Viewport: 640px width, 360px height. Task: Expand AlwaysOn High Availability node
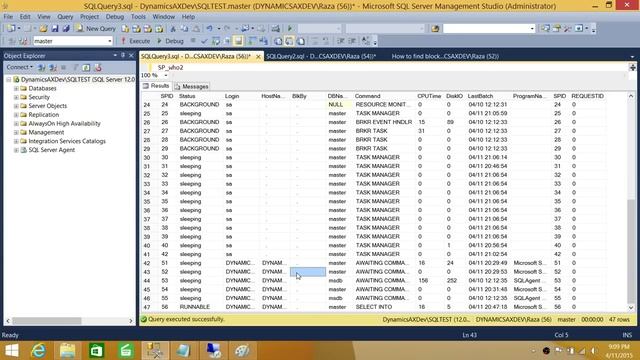click(16, 123)
